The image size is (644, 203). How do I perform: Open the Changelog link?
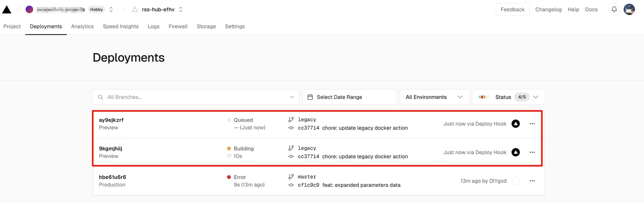click(548, 9)
